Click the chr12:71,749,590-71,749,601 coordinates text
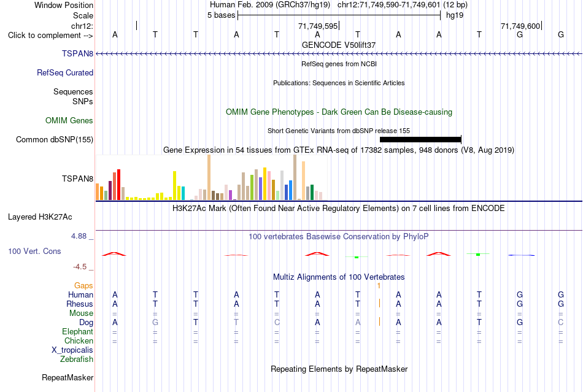Viewport: 583px width, 392px height. [388, 5]
